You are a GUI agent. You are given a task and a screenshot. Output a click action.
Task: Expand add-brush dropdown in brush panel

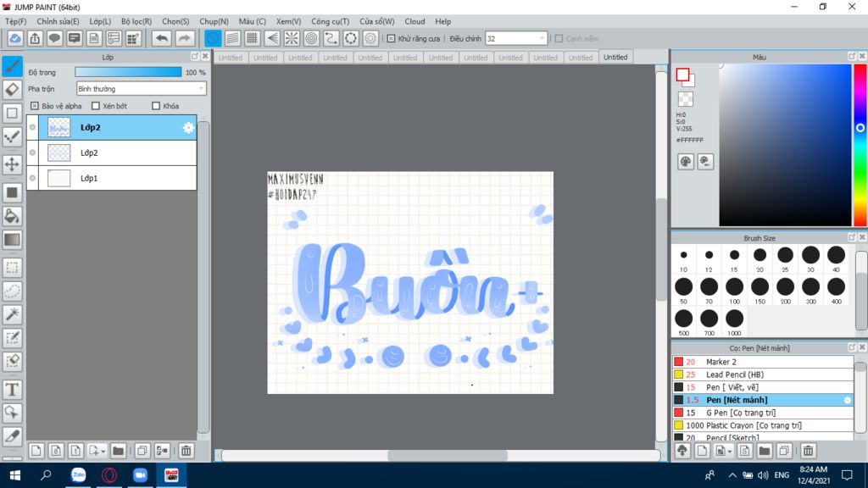(x=729, y=452)
